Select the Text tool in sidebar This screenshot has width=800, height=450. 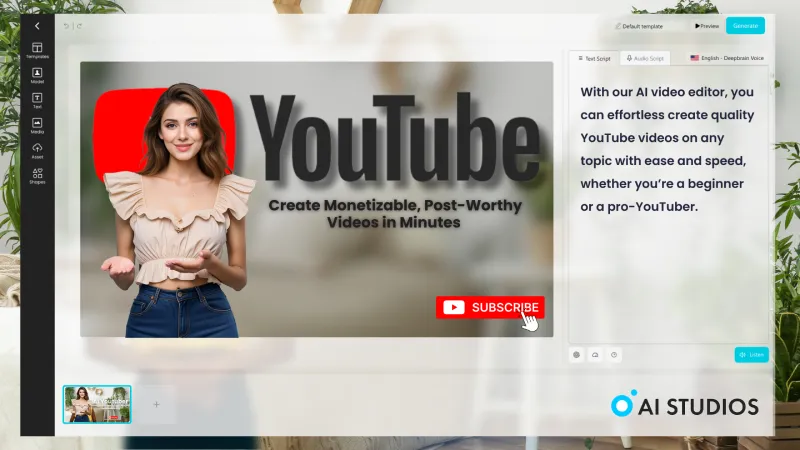(x=37, y=101)
